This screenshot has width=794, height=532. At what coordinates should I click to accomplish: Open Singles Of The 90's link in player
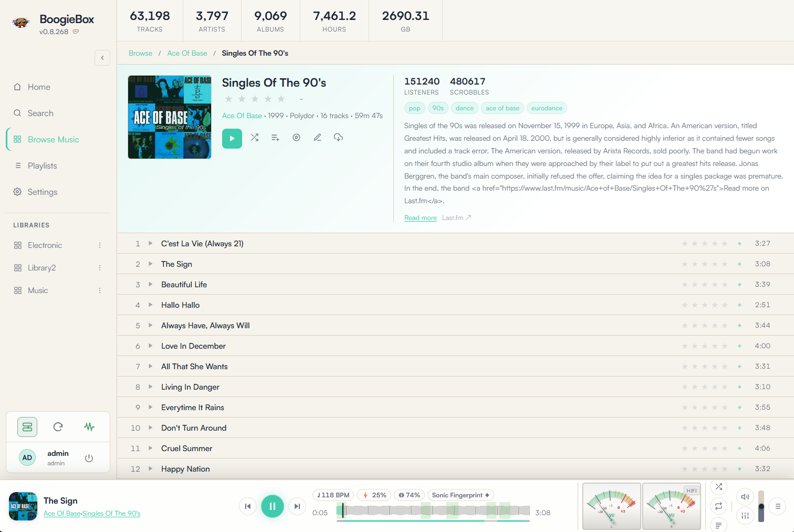click(111, 514)
